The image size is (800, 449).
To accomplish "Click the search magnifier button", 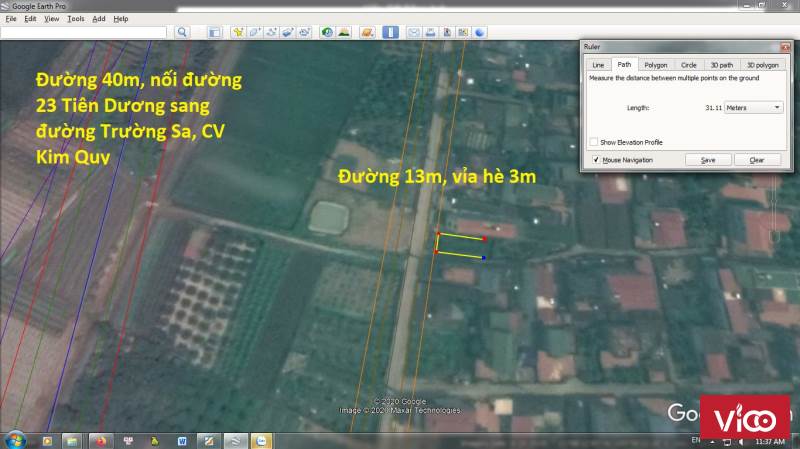I will click(182, 32).
